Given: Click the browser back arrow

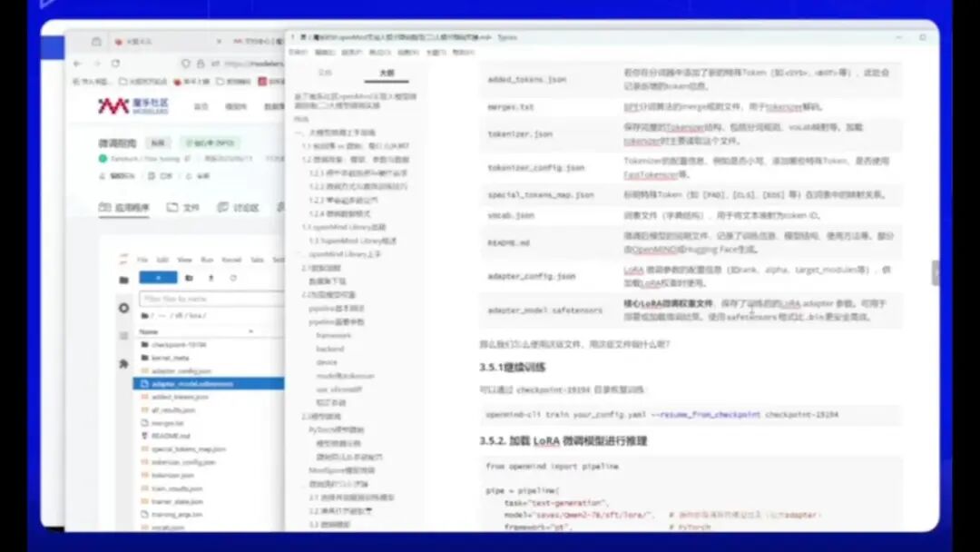Looking at the screenshot, I should (77, 64).
